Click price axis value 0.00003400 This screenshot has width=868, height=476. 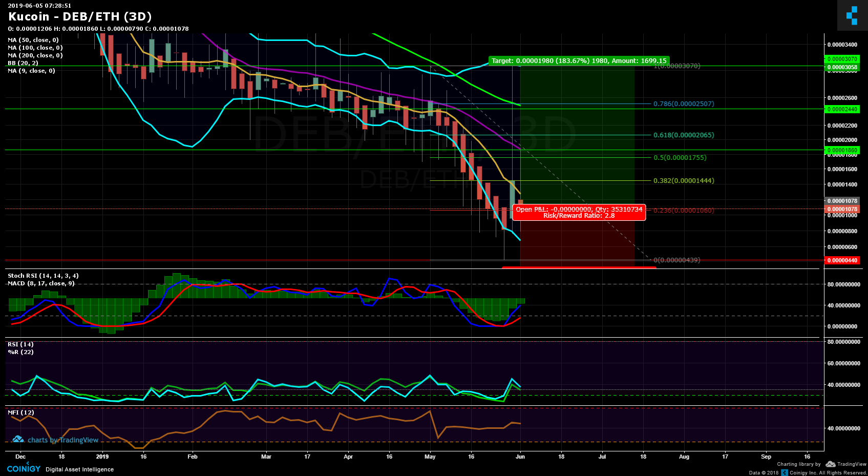pos(842,45)
